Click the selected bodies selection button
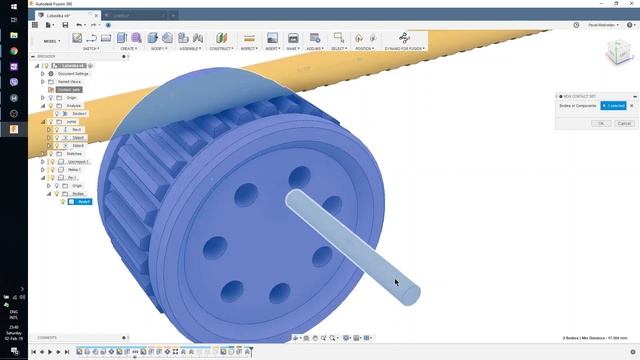Image resolution: width=640 pixels, height=360 pixels. tap(613, 106)
